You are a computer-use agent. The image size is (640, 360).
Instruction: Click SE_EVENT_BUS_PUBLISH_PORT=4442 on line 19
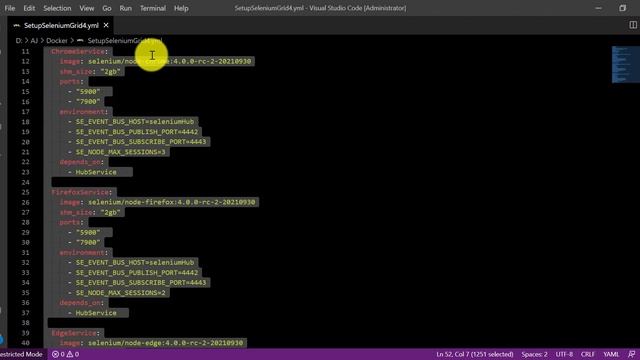pyautogui.click(x=137, y=132)
